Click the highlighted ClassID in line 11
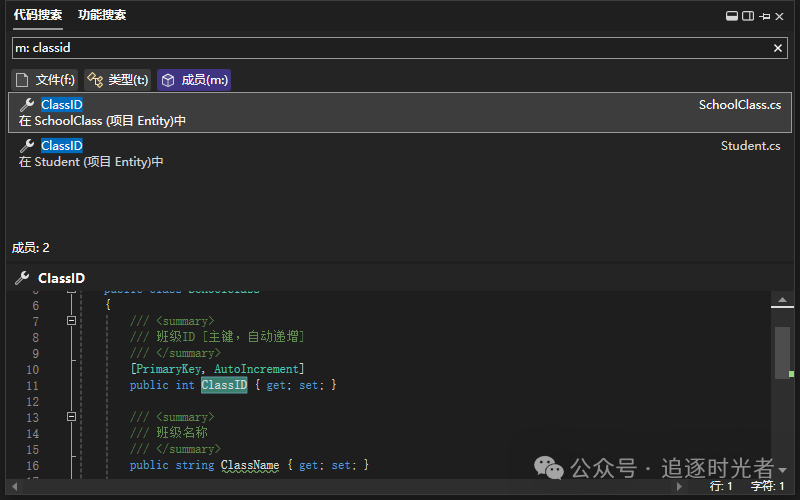 pos(224,385)
